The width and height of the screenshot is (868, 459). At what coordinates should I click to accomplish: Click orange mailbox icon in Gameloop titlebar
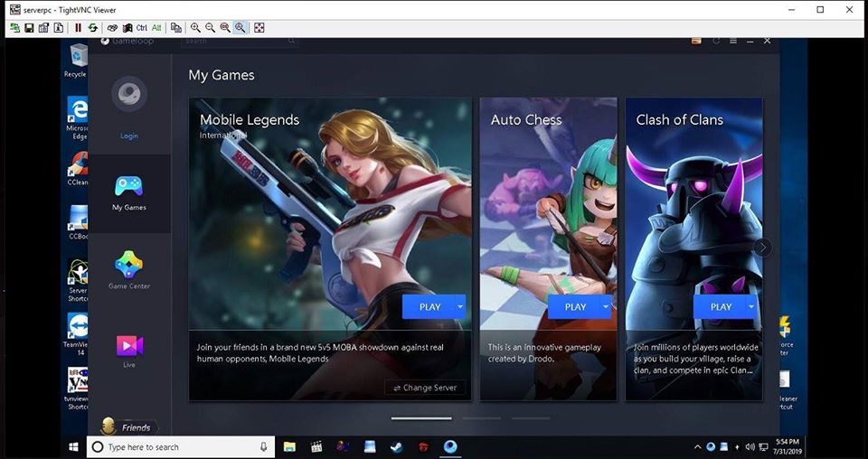697,41
